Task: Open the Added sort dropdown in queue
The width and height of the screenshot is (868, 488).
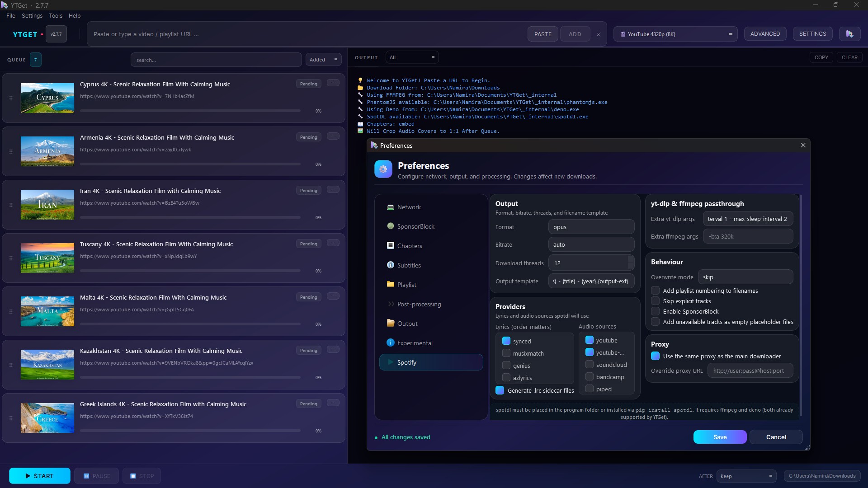Action: click(x=323, y=60)
